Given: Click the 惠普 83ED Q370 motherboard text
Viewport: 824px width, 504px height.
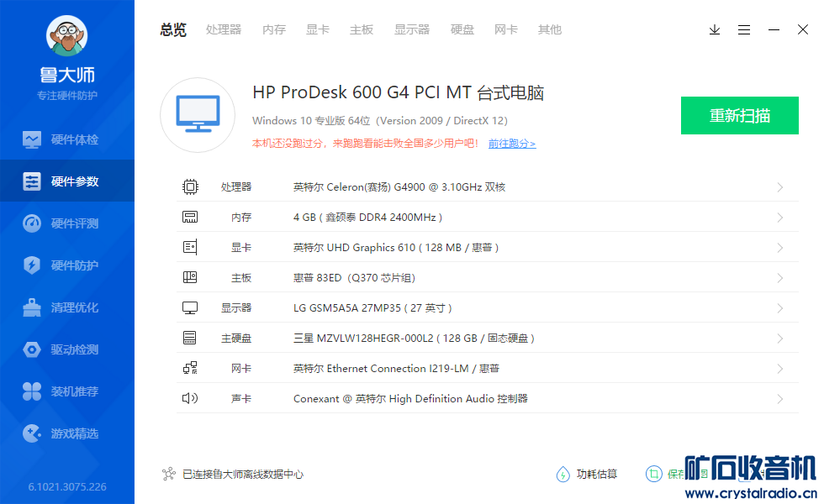Looking at the screenshot, I should [x=354, y=277].
